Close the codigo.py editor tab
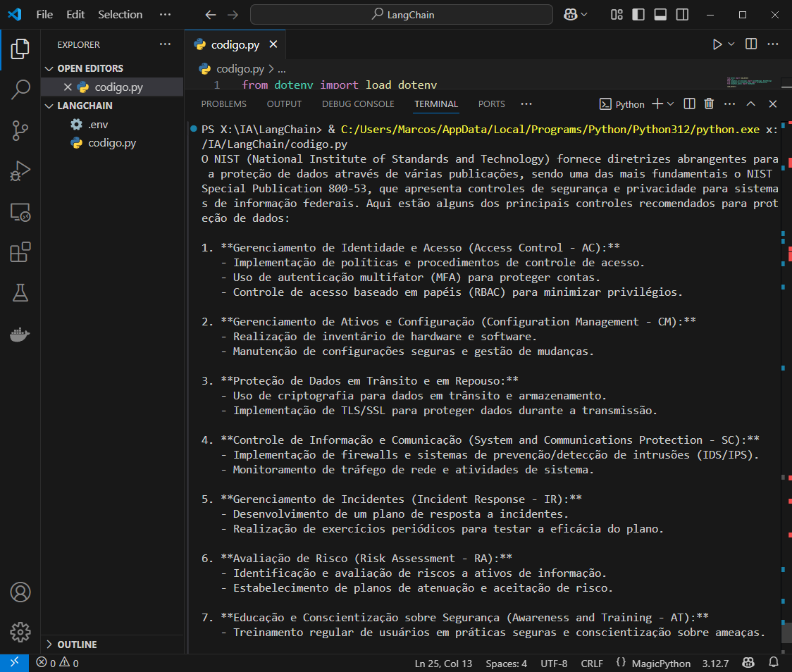The width and height of the screenshot is (792, 672). click(273, 44)
